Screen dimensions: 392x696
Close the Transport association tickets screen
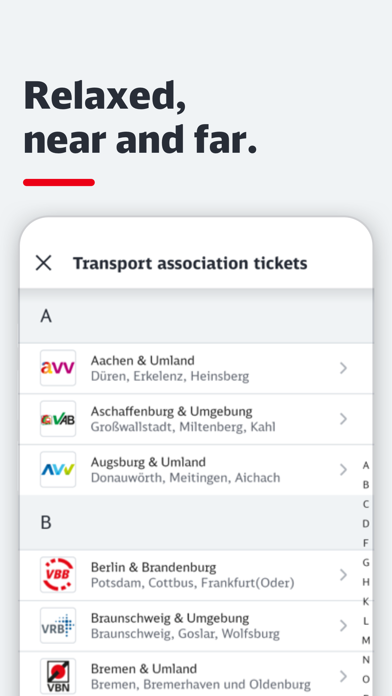44,263
